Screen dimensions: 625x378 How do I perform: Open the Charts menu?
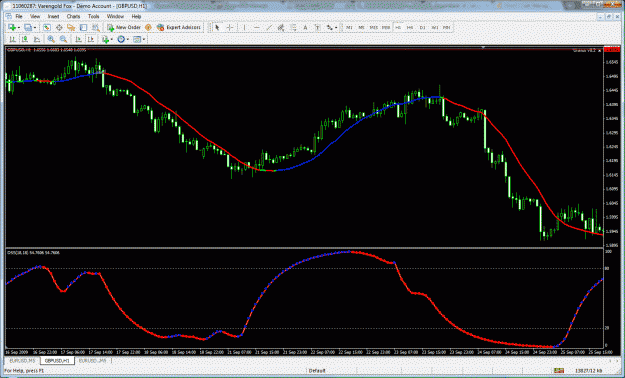[x=73, y=16]
